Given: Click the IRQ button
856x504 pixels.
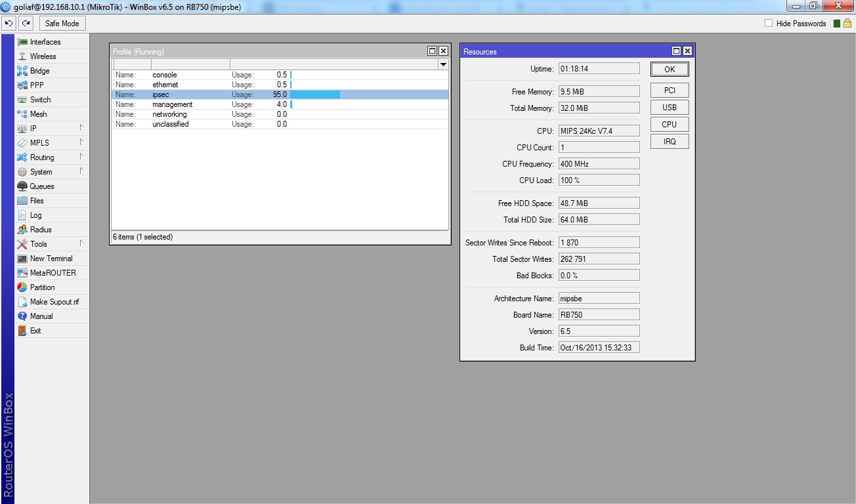Looking at the screenshot, I should click(670, 142).
